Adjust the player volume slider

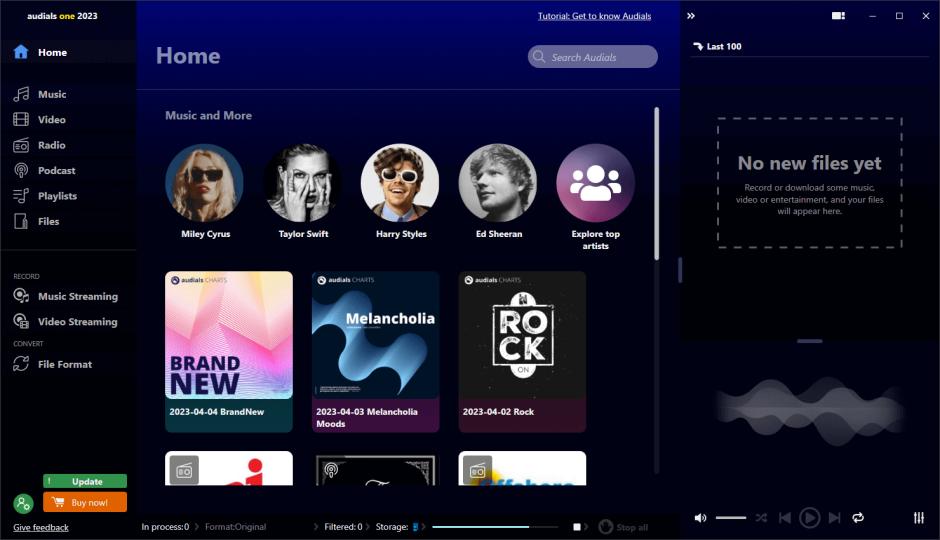(731, 518)
